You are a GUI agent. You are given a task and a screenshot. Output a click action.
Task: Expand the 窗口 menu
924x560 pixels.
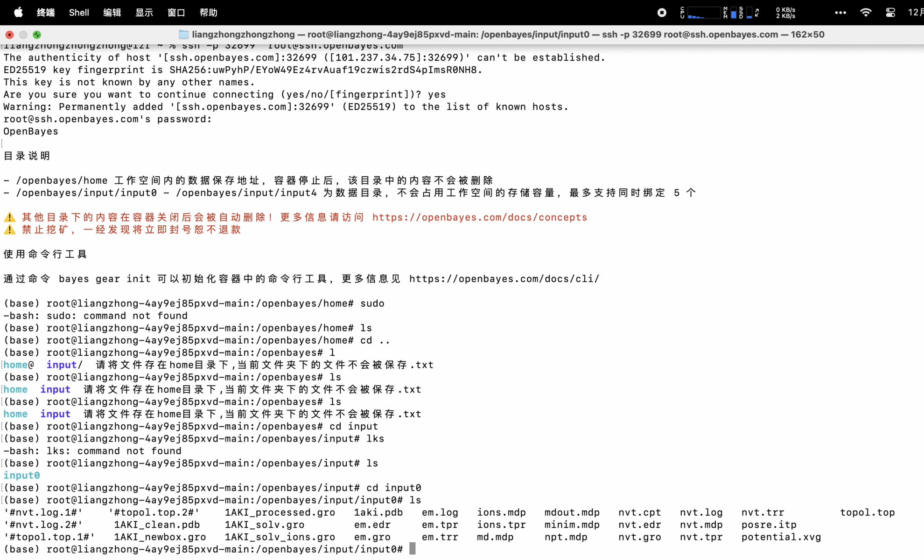click(x=176, y=13)
